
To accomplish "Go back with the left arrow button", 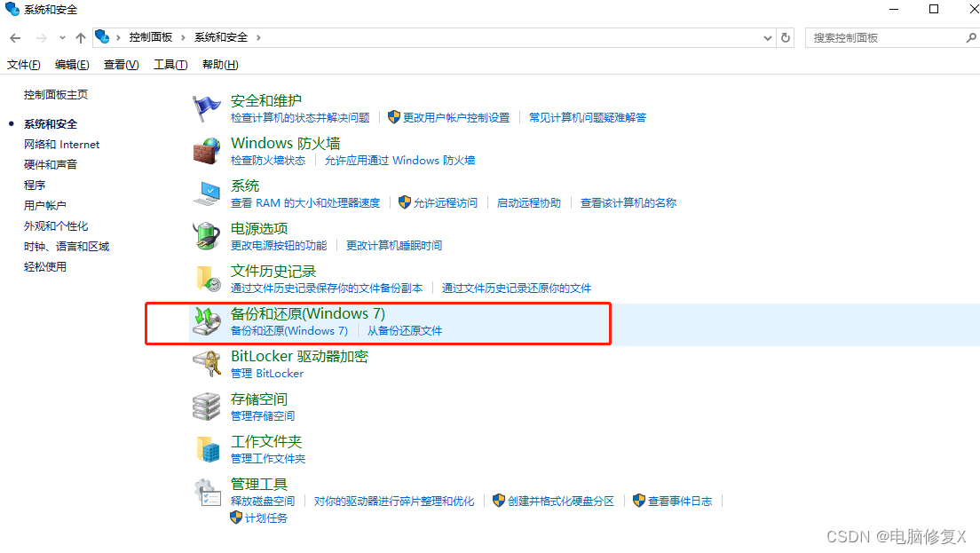I will coord(15,38).
